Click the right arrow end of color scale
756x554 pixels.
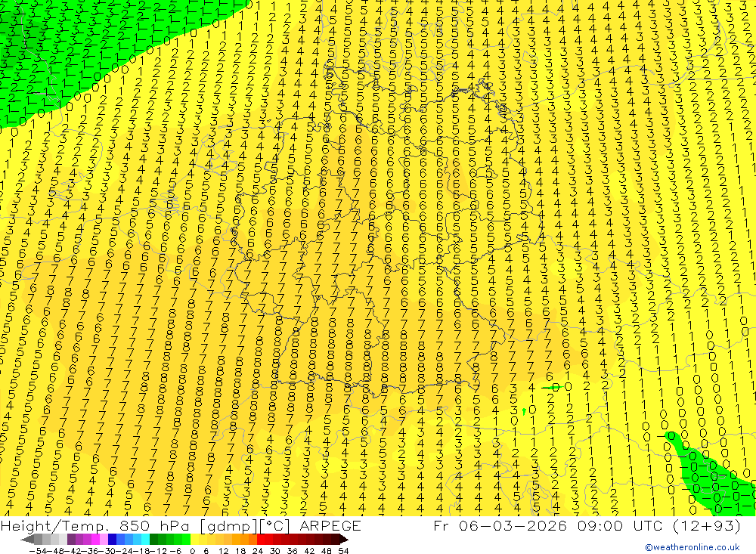coord(344,539)
